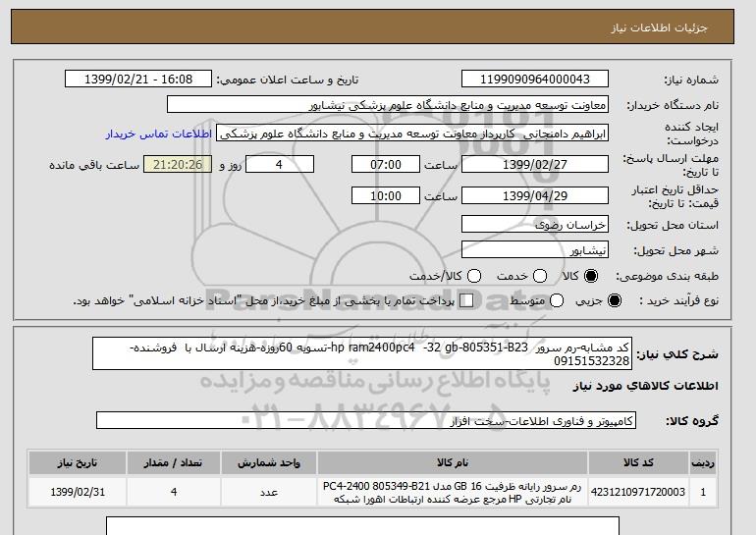Viewport: 756px width, 535px height.
Task: Click the نام کالا column header
Action: [x=453, y=462]
